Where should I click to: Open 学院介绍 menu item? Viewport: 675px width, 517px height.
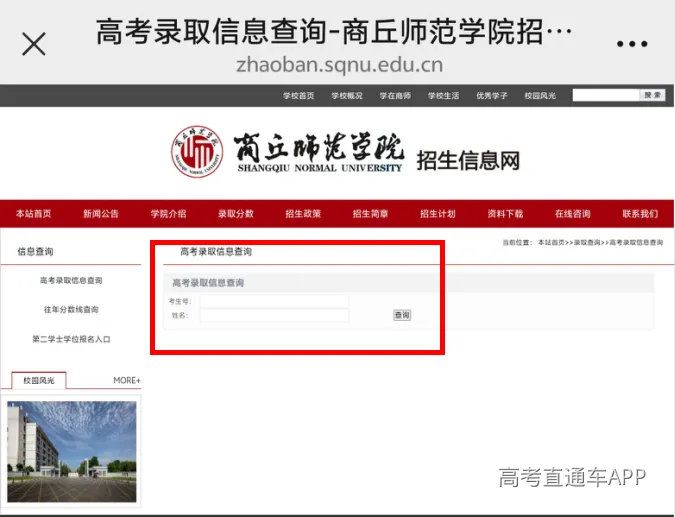click(168, 214)
